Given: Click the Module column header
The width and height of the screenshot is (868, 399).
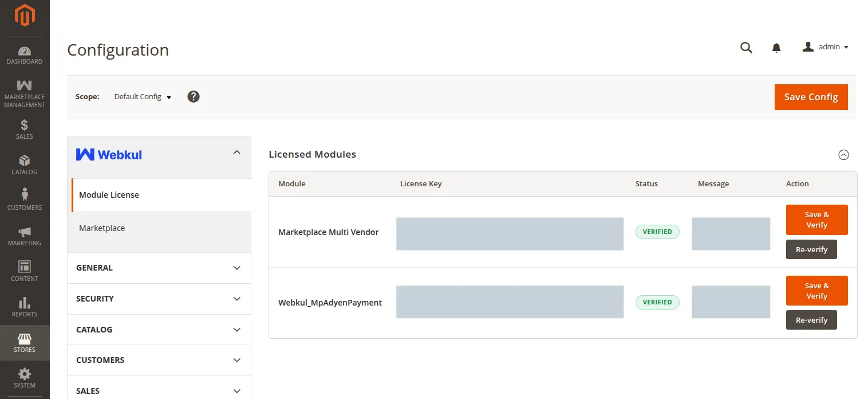Looking at the screenshot, I should tap(292, 184).
